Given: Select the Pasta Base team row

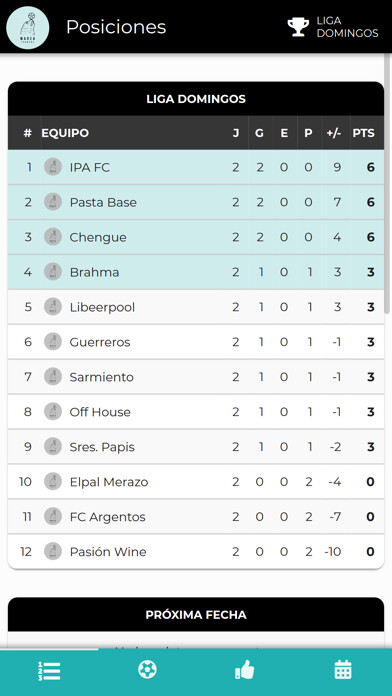Looking at the screenshot, I should (196, 202).
